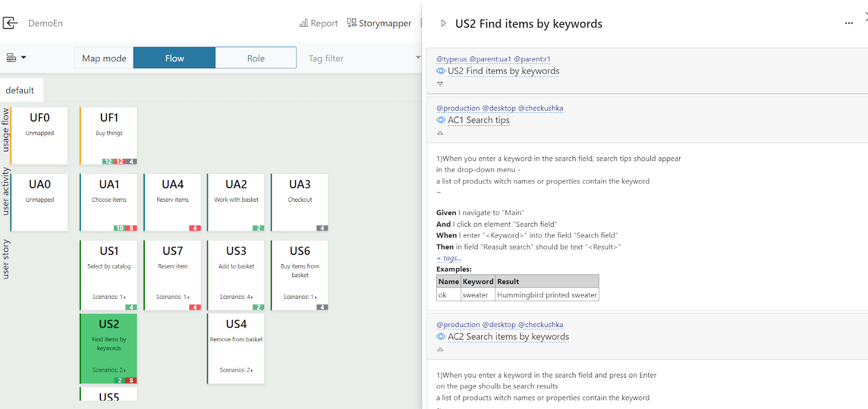Viewport: 868px width, 409px height.
Task: Click 'Hummingbird printed sweater' result cell
Action: [x=547, y=295]
